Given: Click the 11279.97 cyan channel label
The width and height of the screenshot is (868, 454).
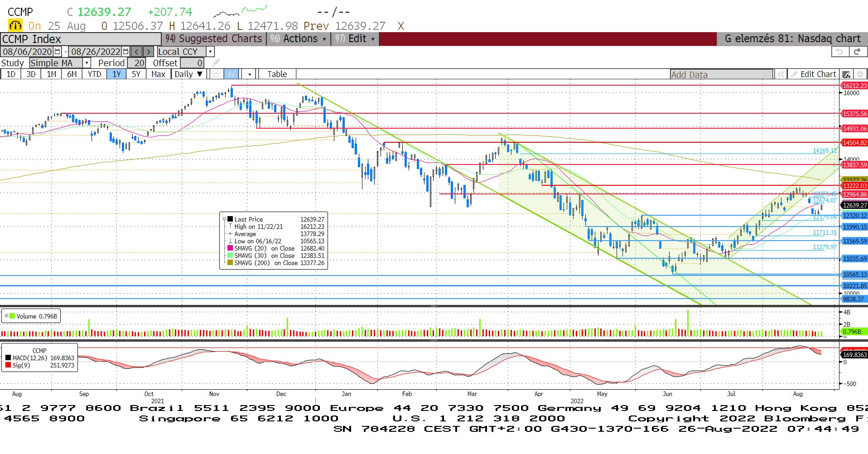Looking at the screenshot, I should point(825,247).
